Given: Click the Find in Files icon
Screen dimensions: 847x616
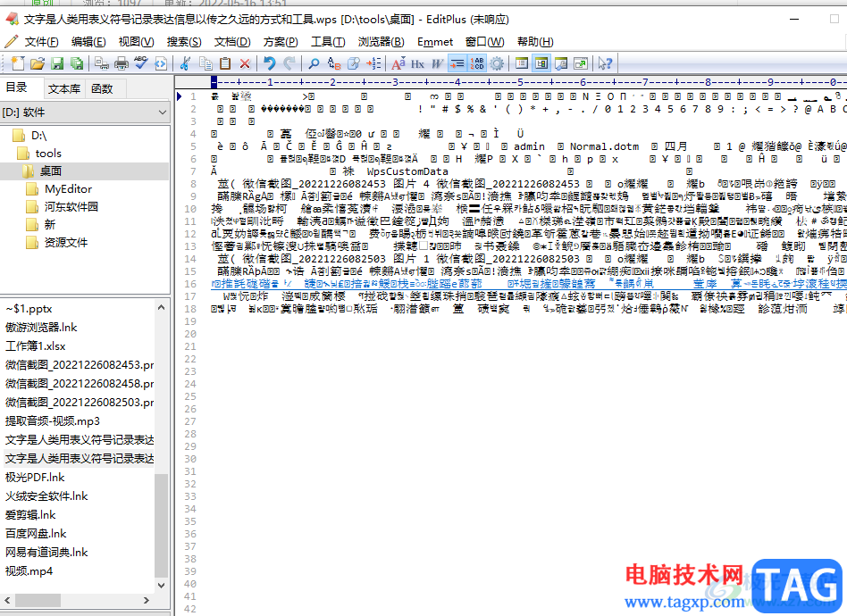Looking at the screenshot, I should 353,63.
